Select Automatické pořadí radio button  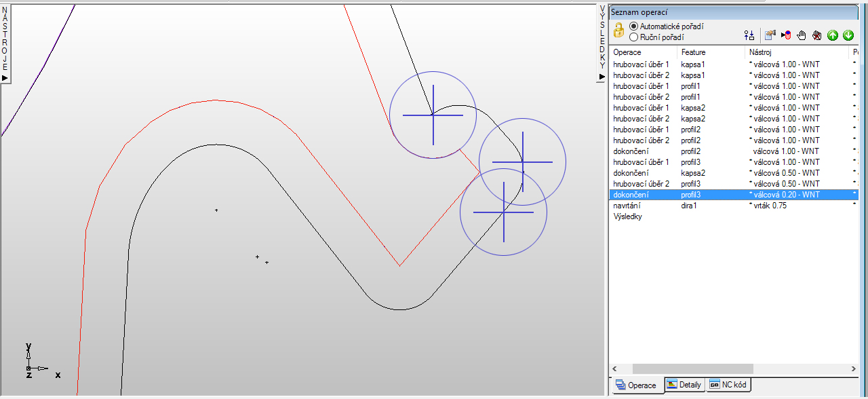pos(634,26)
